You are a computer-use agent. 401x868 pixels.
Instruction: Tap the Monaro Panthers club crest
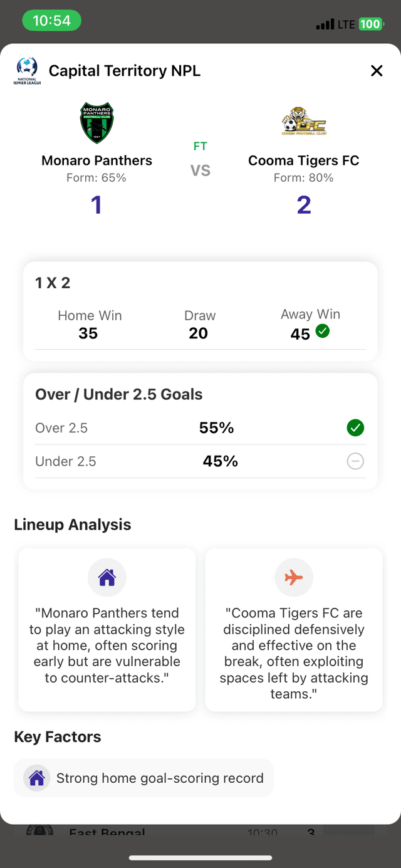pos(97,123)
